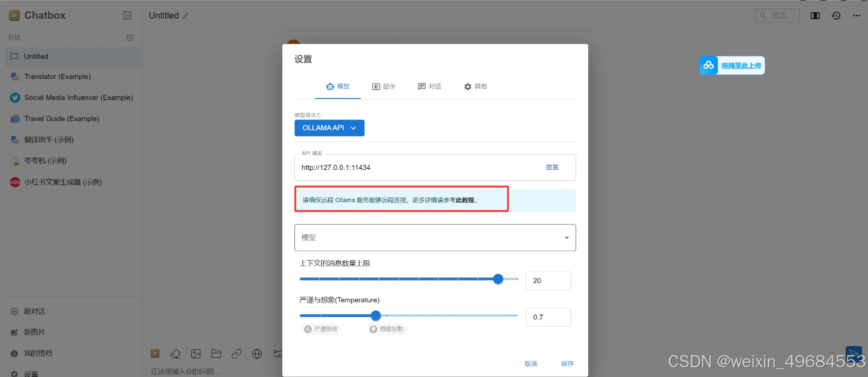Start a new chat with 新对话
This screenshot has width=868, height=377.
[72, 311]
